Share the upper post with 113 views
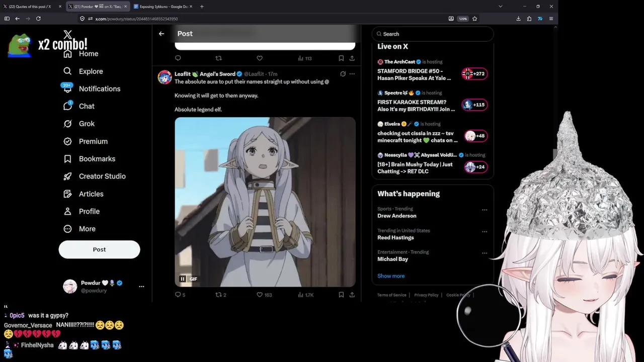 [x=352, y=58]
